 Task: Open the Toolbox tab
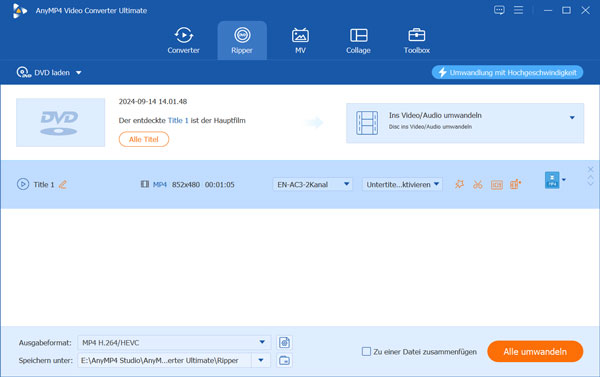click(x=417, y=41)
